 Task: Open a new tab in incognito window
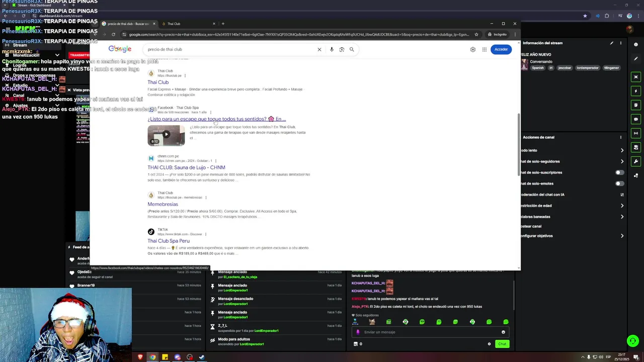223,24
